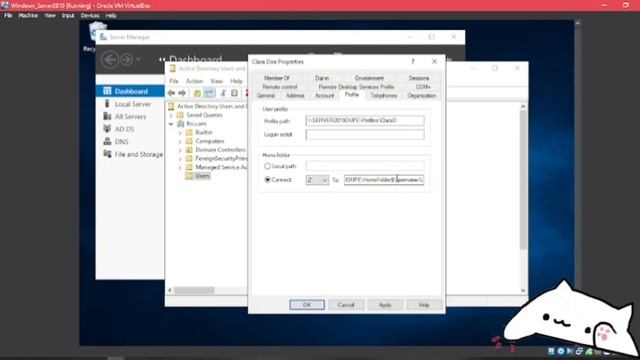Click OK in Clara Doe Properties

click(x=307, y=305)
